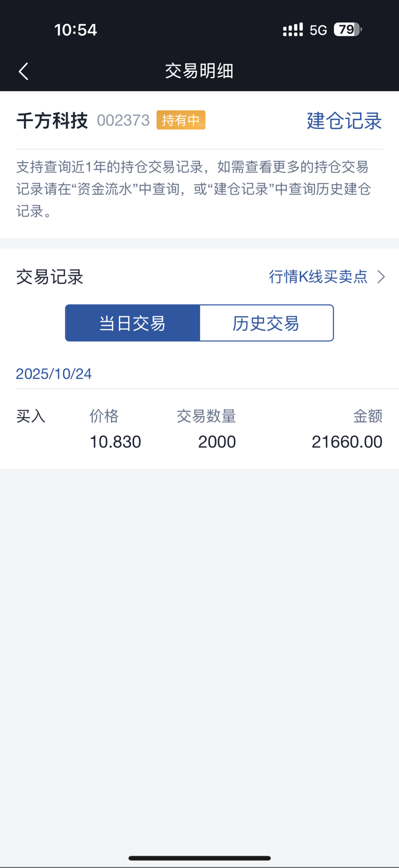Tap the 5G network indicator
The image size is (399, 868).
(318, 30)
